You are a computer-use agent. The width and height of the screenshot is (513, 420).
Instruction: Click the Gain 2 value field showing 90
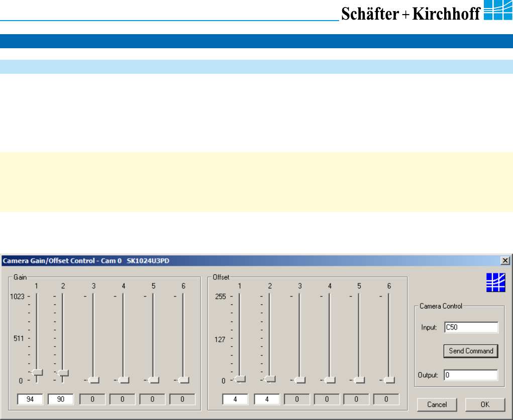click(61, 399)
